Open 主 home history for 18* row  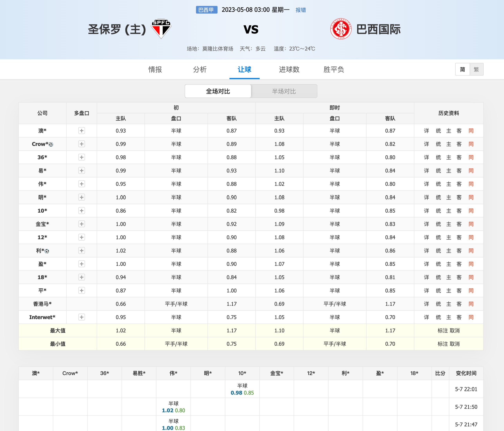[x=449, y=277]
